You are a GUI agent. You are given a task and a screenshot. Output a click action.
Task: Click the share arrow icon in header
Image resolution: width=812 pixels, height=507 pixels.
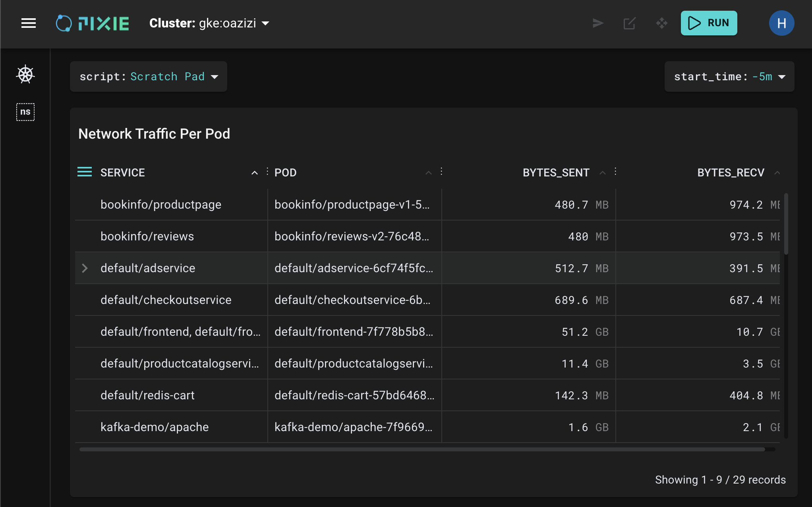(598, 23)
